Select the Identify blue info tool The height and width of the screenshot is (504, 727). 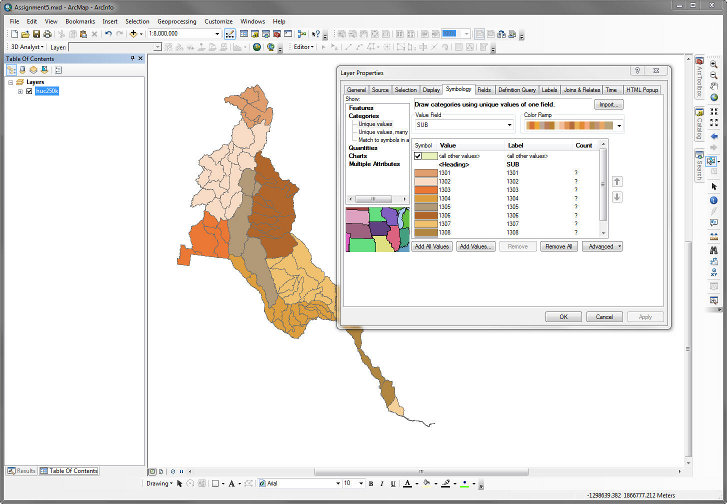pyautogui.click(x=714, y=200)
